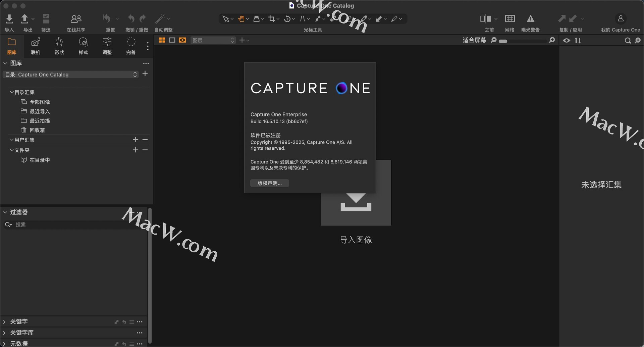Open the 图库 panel three-dot menu

(146, 63)
